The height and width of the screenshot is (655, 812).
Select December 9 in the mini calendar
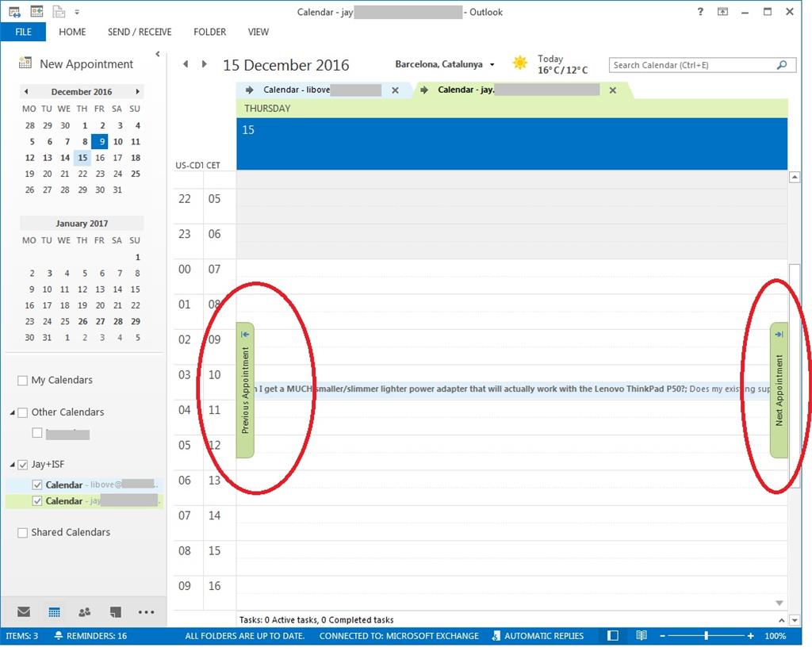pos(100,141)
